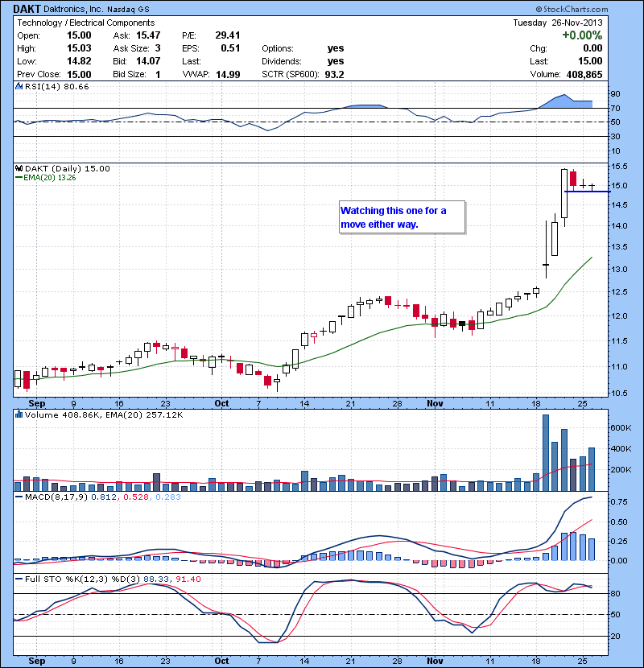The height and width of the screenshot is (668, 644).
Task: Click the StockCharts.com watermark link
Action: pyautogui.click(x=572, y=9)
